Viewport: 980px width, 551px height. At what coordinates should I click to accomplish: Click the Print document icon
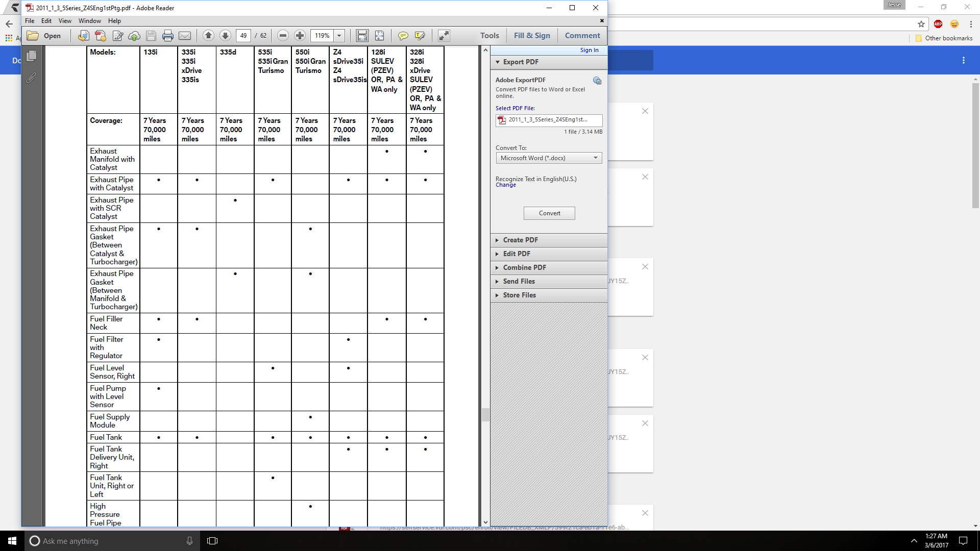pos(167,36)
